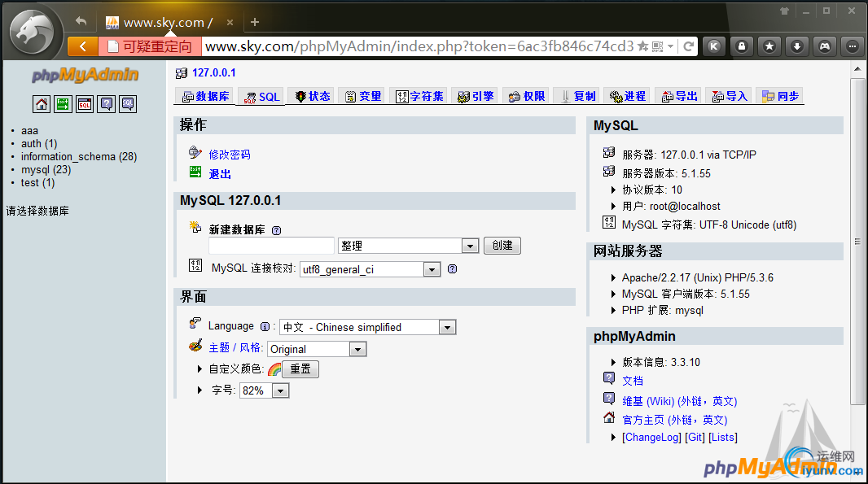Open the [ChangeLog] link
Screen dimensions: 868x484
(651, 438)
